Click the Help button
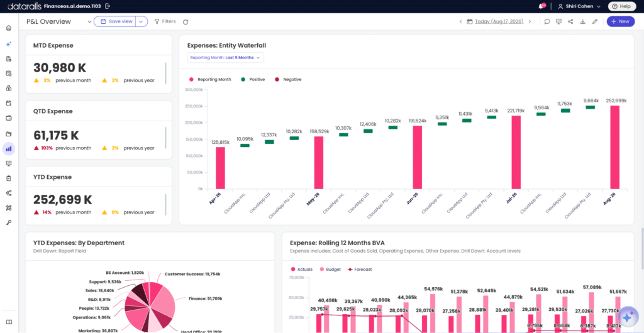 point(621,6)
